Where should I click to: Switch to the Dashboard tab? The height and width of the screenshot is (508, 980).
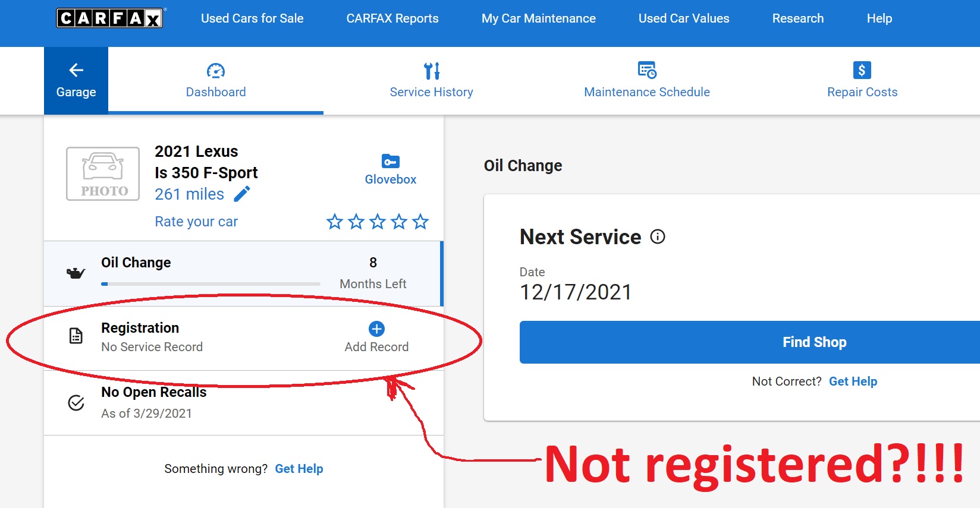[x=216, y=81]
